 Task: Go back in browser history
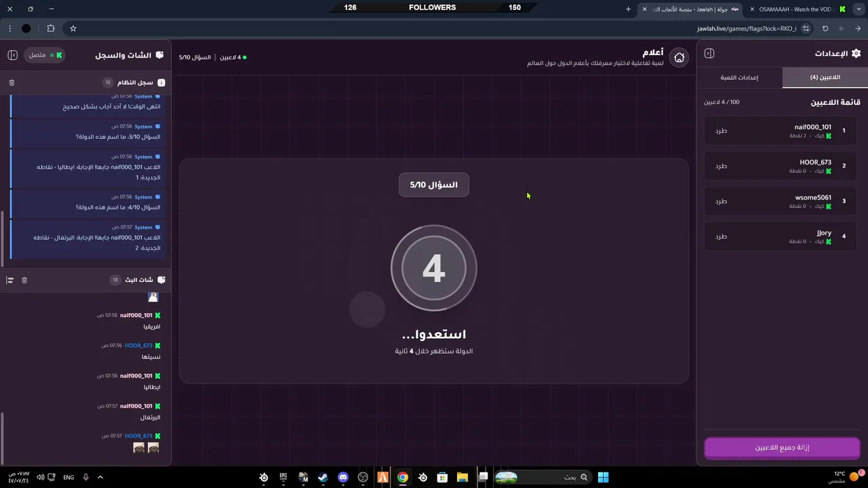(858, 28)
